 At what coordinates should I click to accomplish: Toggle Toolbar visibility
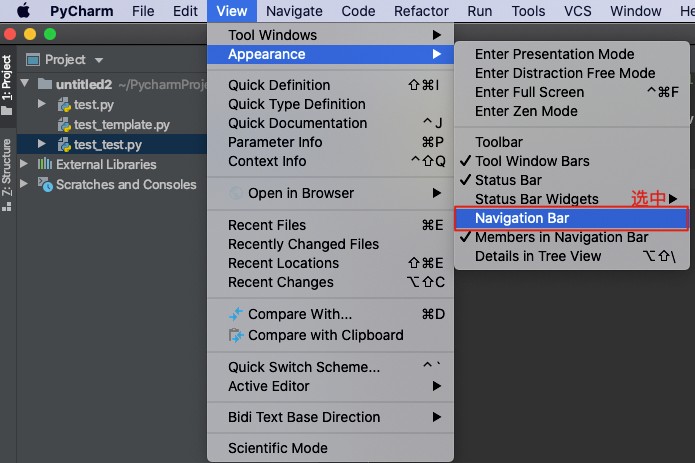572,142
